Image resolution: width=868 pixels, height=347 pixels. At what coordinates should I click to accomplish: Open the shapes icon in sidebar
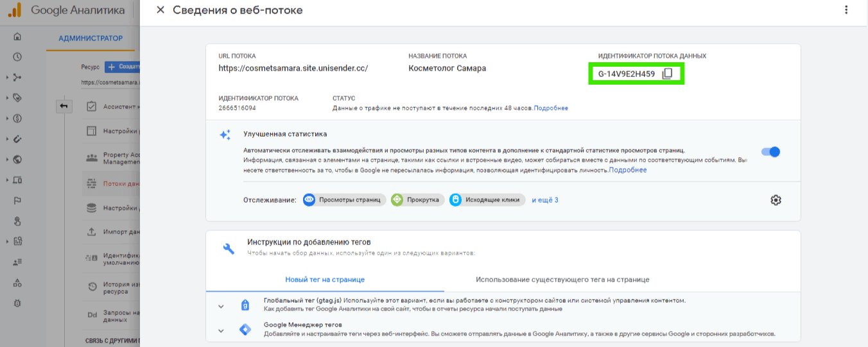tap(17, 283)
